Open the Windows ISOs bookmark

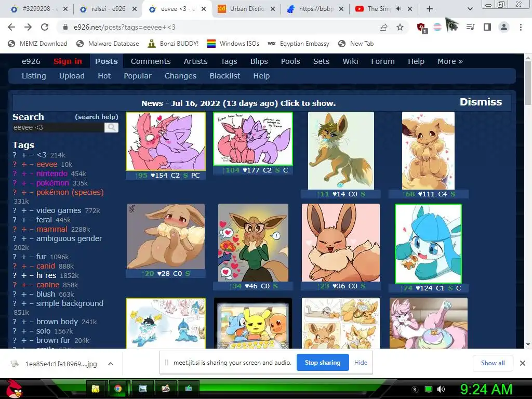tap(233, 44)
